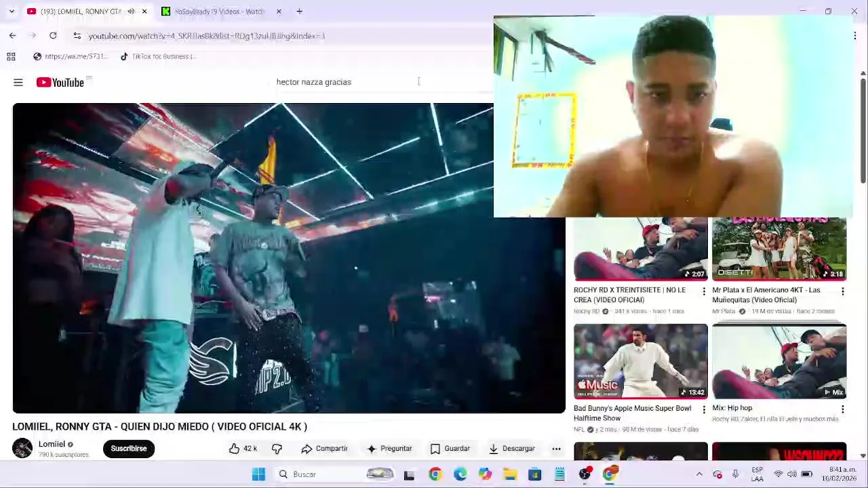The width and height of the screenshot is (868, 488).
Task: Open a new browser tab
Action: [299, 12]
